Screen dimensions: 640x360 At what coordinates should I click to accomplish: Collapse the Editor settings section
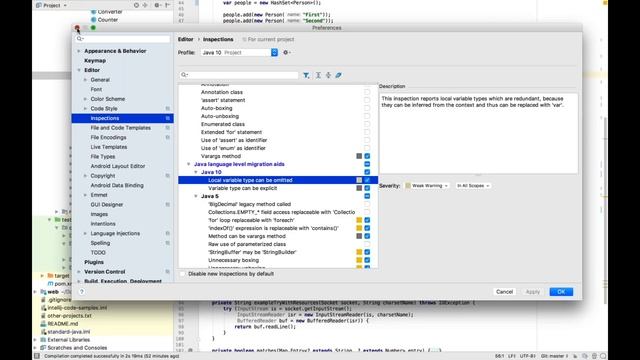(79, 70)
